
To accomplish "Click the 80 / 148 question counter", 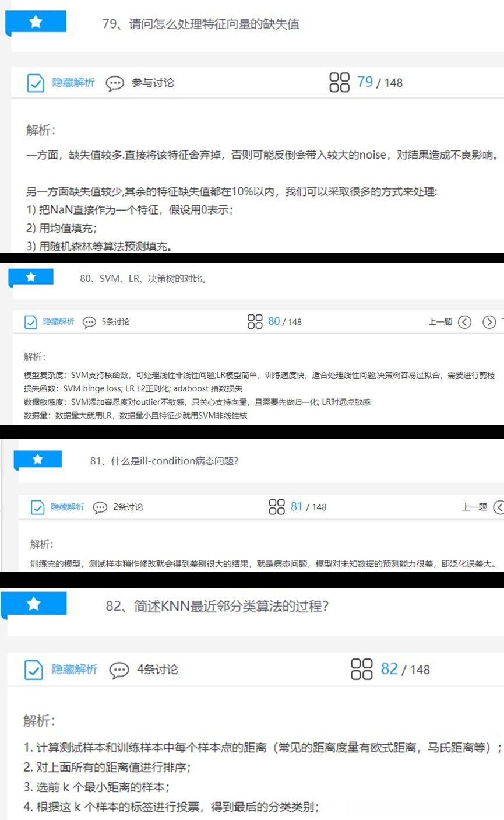I will [x=285, y=321].
